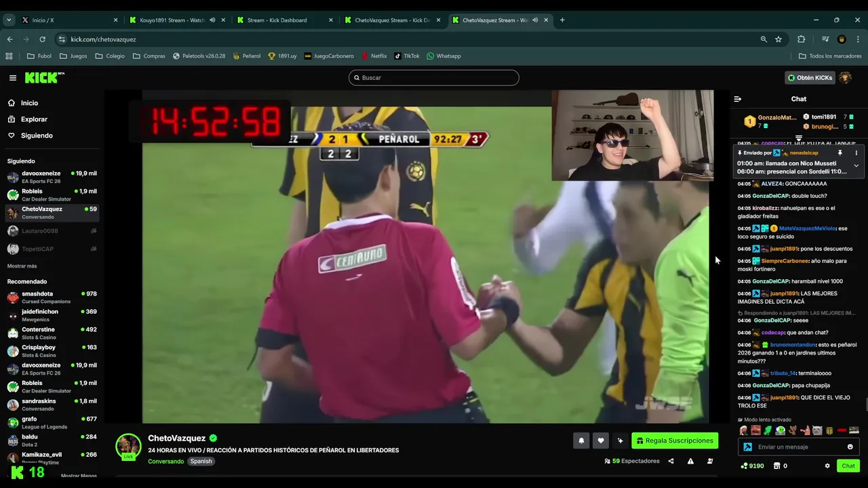Click the streamer webcam overlay
This screenshot has width=868, height=488.
[x=632, y=136]
